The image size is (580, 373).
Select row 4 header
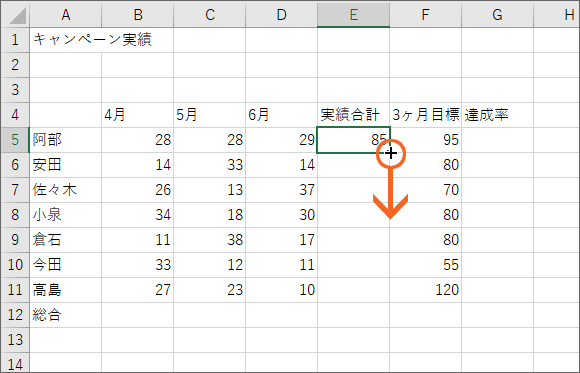pos(15,115)
